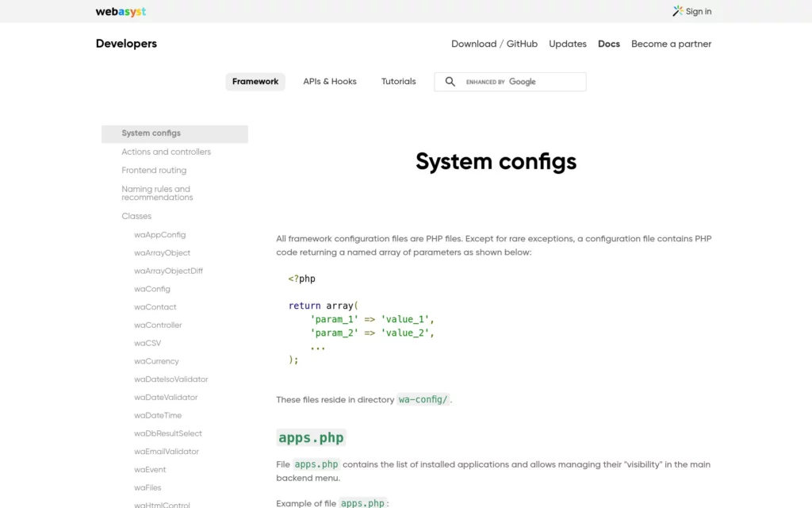Viewport: 812px width, 508px height.
Task: Open waArrayObjectDiff class page
Action: pos(168,271)
